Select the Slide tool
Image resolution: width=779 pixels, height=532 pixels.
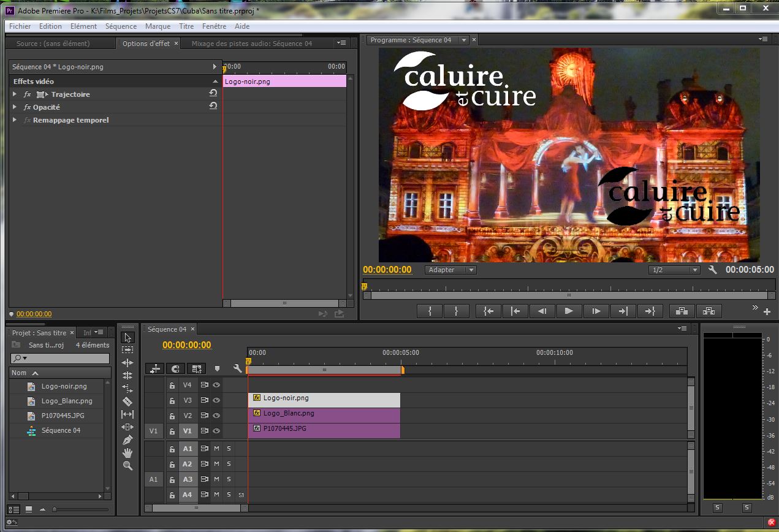127,427
